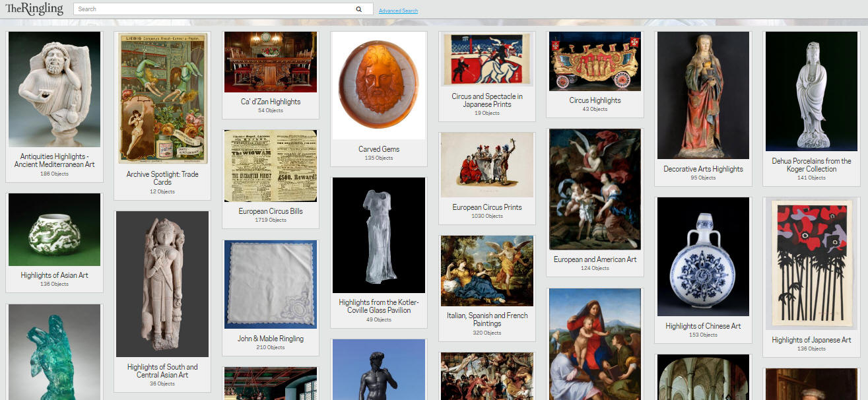Open Highlights of Japanese Art print image
Image resolution: width=868 pixels, height=400 pixels.
[812, 264]
